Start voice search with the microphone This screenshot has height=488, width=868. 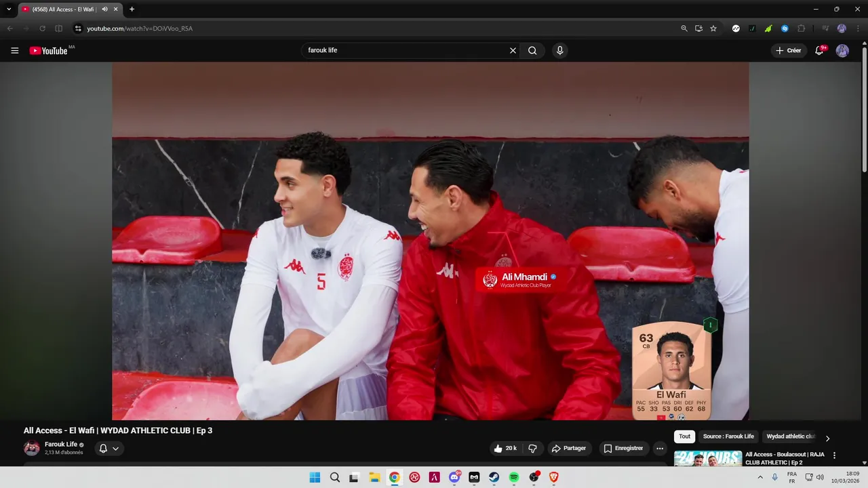[x=559, y=50]
